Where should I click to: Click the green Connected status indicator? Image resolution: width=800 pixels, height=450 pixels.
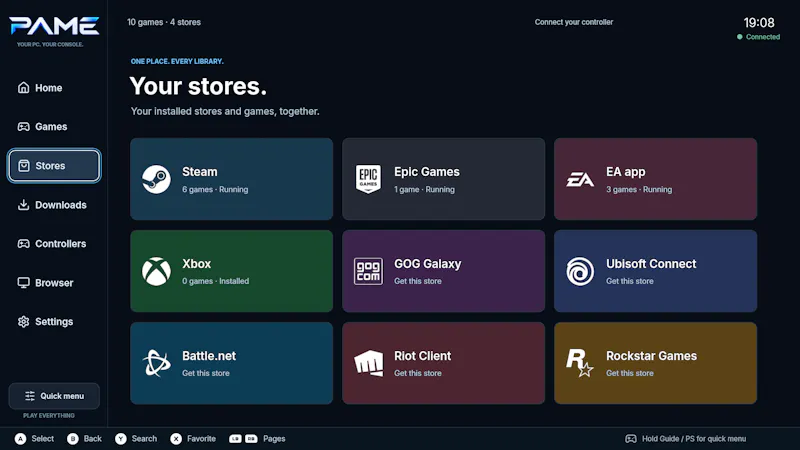(x=759, y=37)
